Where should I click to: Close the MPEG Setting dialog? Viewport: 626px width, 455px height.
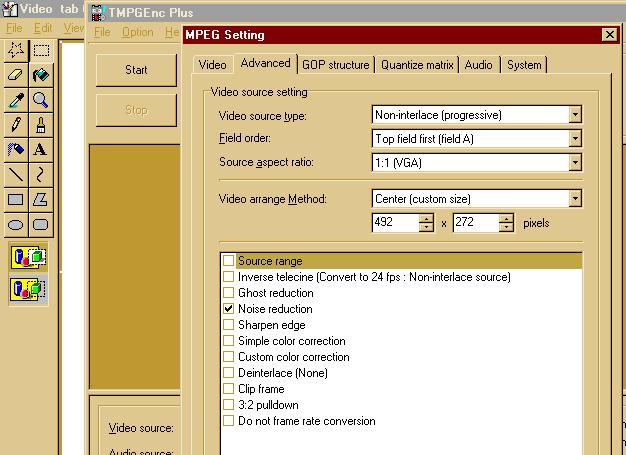610,35
